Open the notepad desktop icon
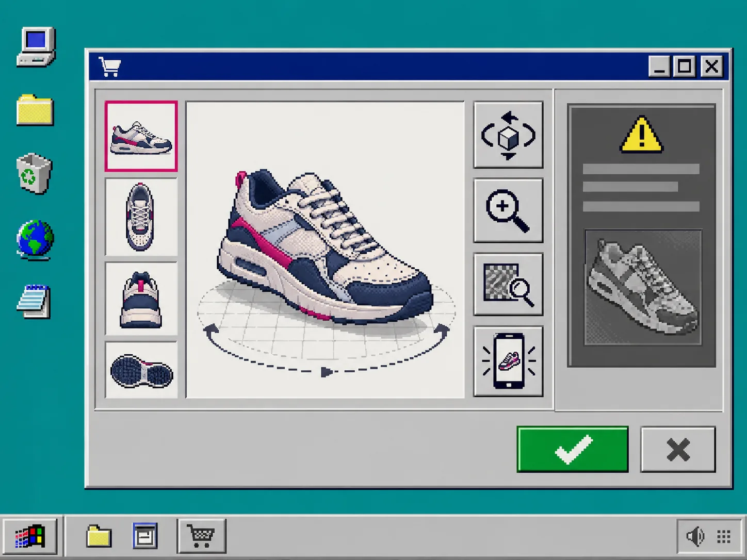This screenshot has width=747, height=560. click(x=34, y=302)
